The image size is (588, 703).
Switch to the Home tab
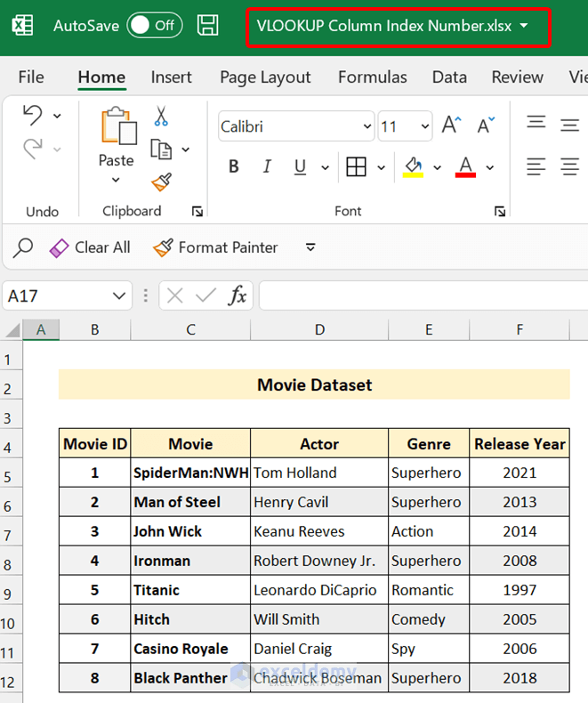point(101,77)
